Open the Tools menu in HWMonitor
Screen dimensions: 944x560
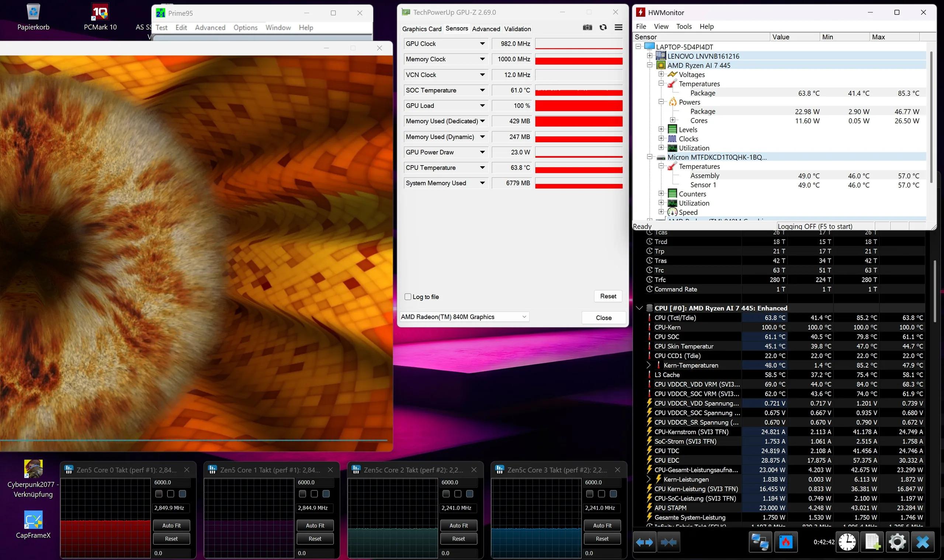(x=684, y=27)
